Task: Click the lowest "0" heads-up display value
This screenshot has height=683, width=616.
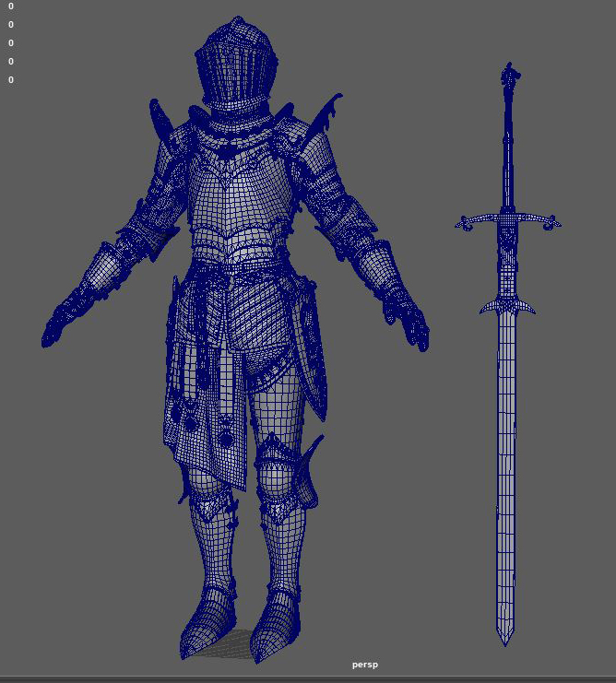Action: click(x=11, y=80)
